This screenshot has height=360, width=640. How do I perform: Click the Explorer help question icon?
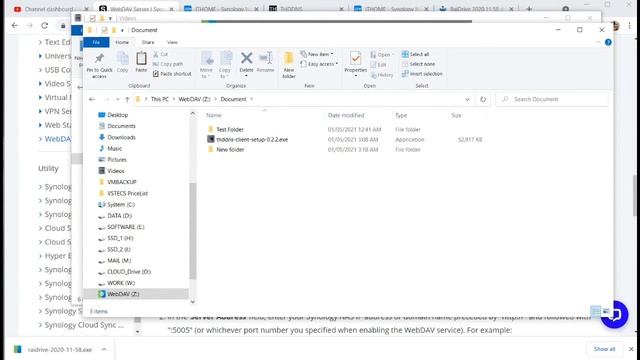(x=608, y=42)
